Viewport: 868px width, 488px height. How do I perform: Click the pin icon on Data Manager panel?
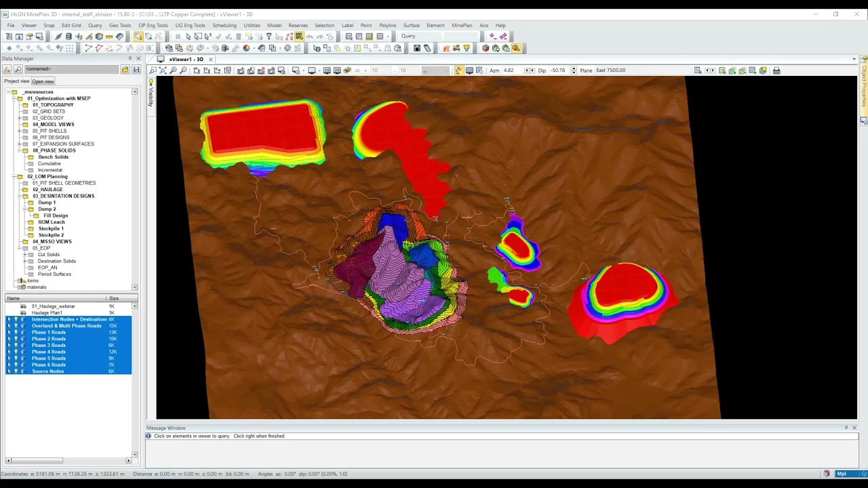click(x=130, y=59)
